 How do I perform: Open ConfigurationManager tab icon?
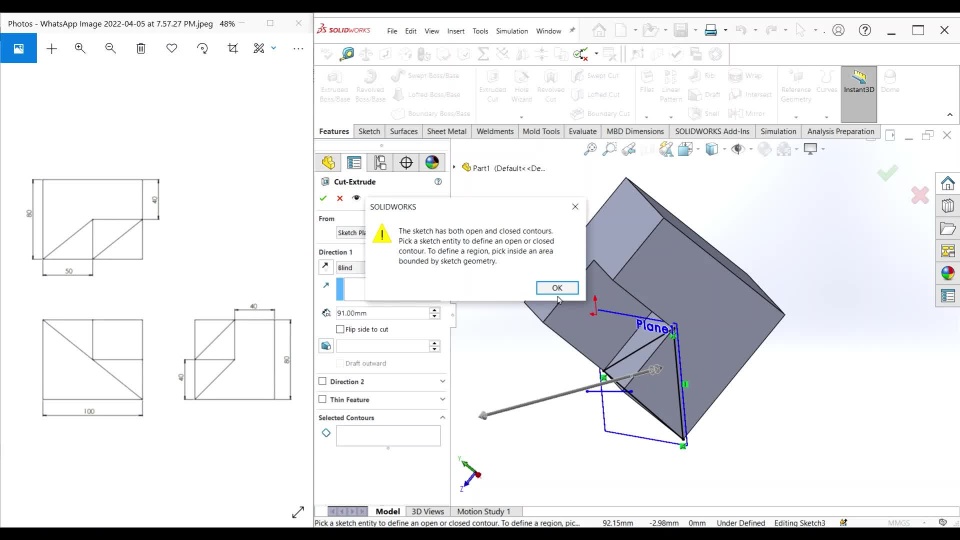coord(380,162)
